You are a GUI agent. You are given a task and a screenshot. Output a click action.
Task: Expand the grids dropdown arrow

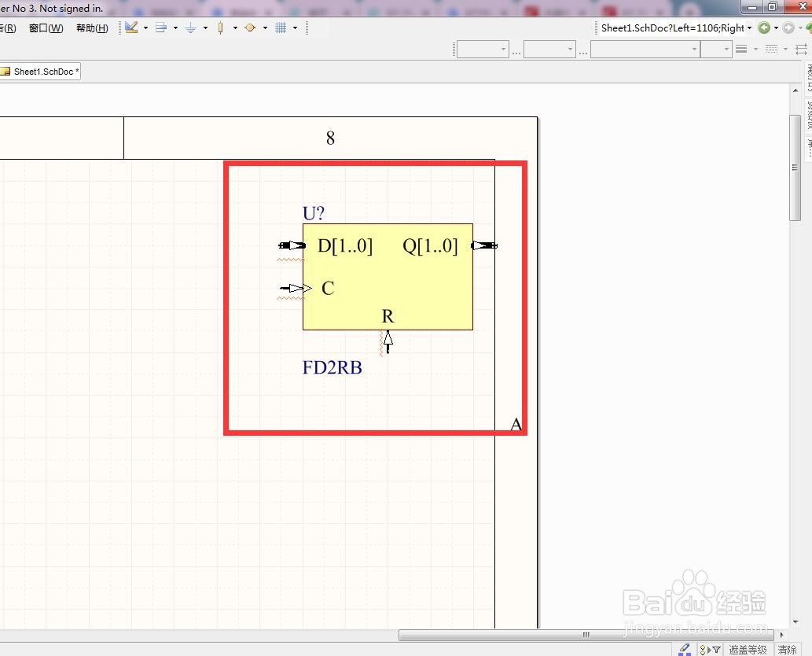tap(296, 28)
